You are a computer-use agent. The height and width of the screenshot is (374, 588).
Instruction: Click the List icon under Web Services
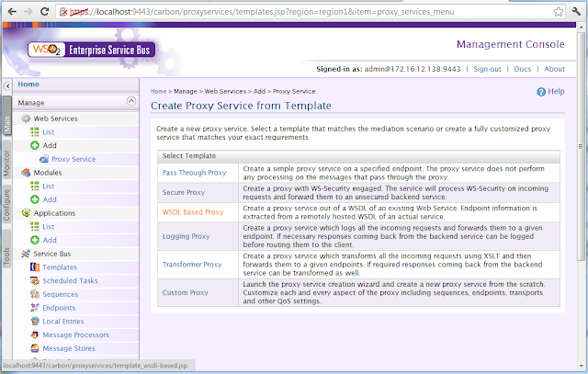coord(35,132)
